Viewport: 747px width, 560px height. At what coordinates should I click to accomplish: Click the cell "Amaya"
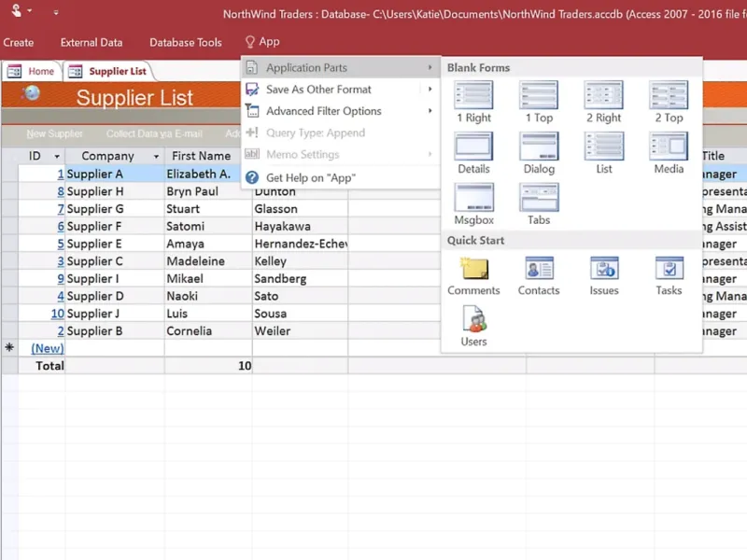[x=207, y=244]
